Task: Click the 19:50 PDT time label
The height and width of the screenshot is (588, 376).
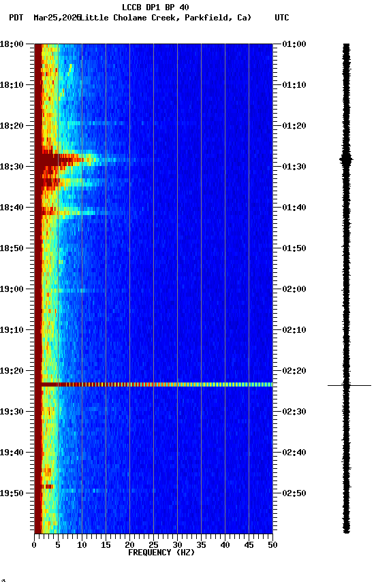Action: (12, 493)
